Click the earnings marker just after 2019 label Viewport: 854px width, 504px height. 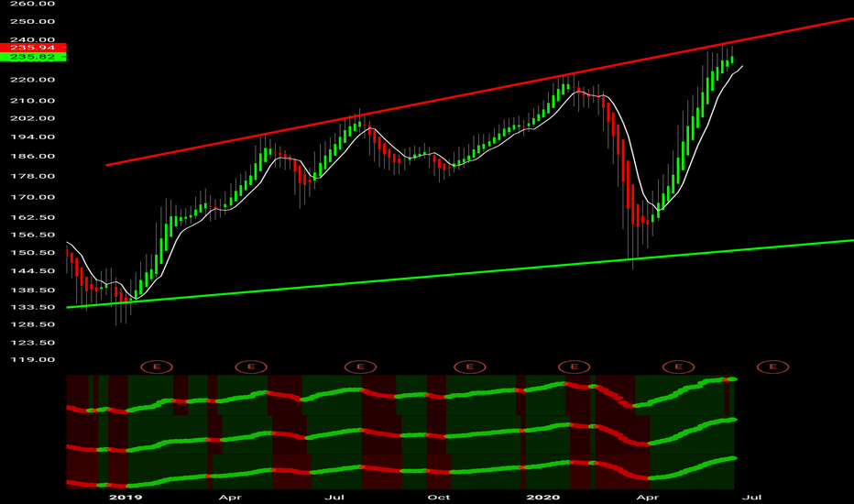[x=157, y=367]
